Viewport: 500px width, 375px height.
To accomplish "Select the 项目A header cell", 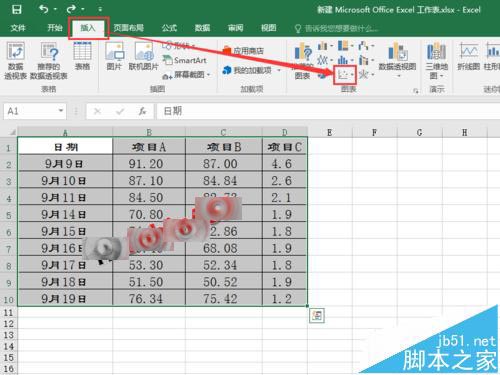I will point(149,146).
